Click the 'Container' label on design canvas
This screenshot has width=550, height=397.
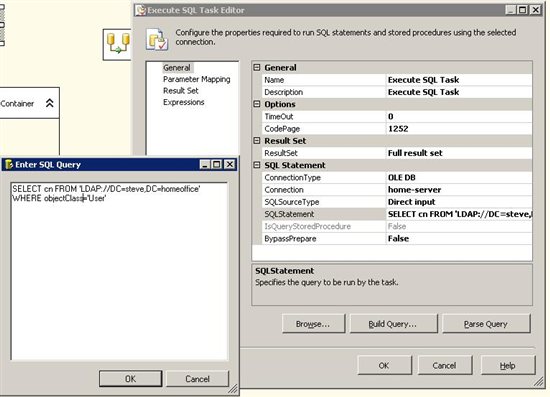coord(17,103)
